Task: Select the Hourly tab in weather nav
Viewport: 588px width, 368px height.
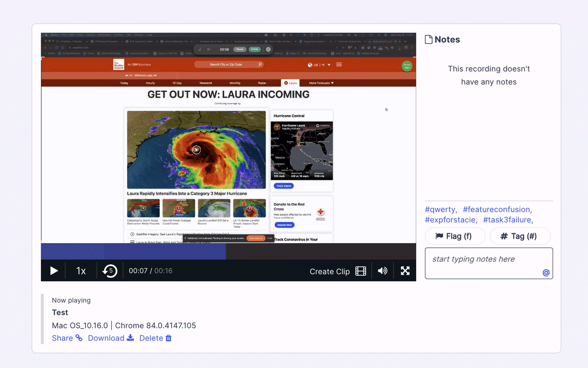Action: (x=151, y=83)
